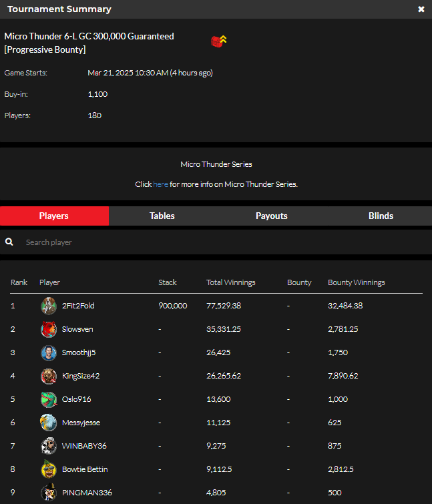This screenshot has height=504, width=432.
Task: Sort by Bounty Winnings column header
Action: pyautogui.click(x=356, y=282)
